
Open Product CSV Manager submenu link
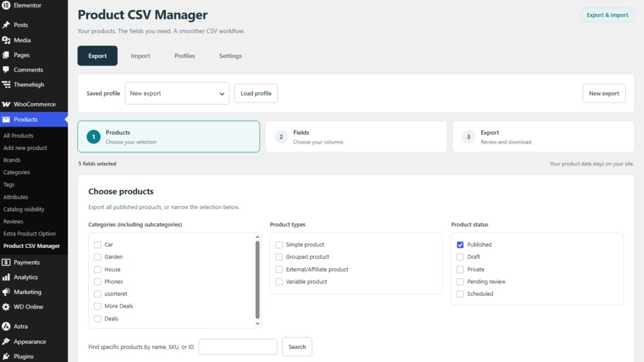[31, 246]
